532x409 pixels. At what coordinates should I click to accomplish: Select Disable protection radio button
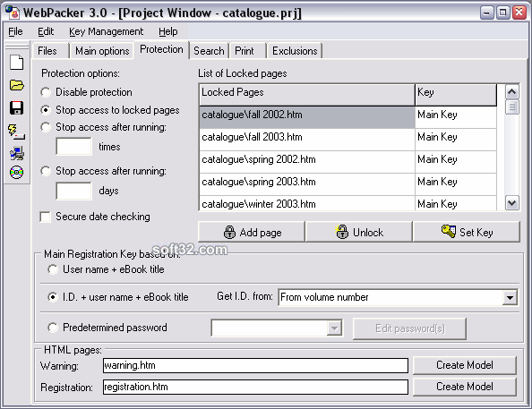click(46, 92)
